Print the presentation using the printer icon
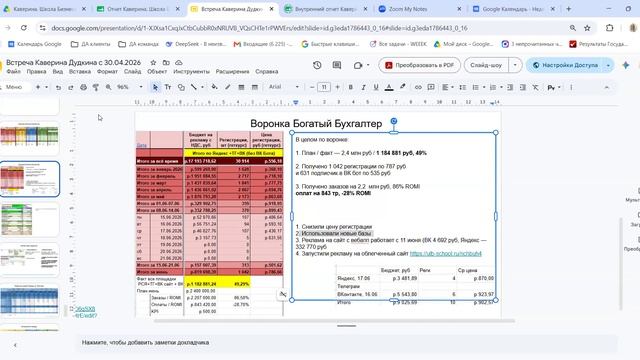This screenshot has width=640, height=360. (x=83, y=87)
